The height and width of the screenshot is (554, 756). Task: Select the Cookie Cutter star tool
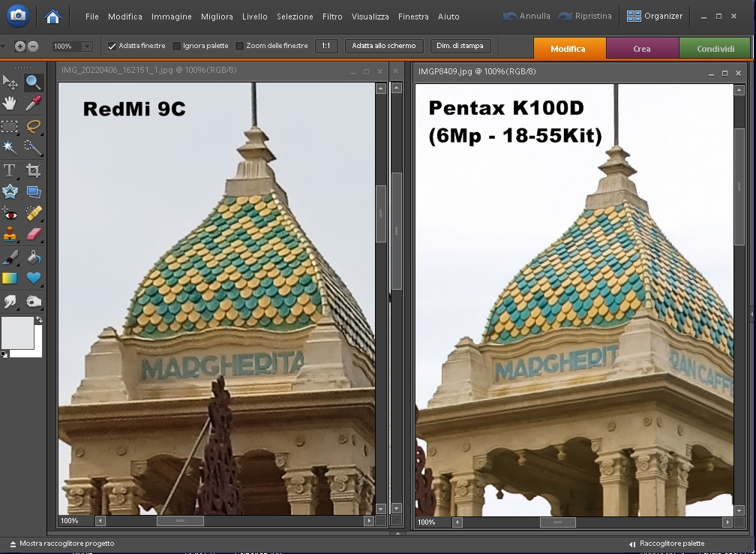pos(10,191)
